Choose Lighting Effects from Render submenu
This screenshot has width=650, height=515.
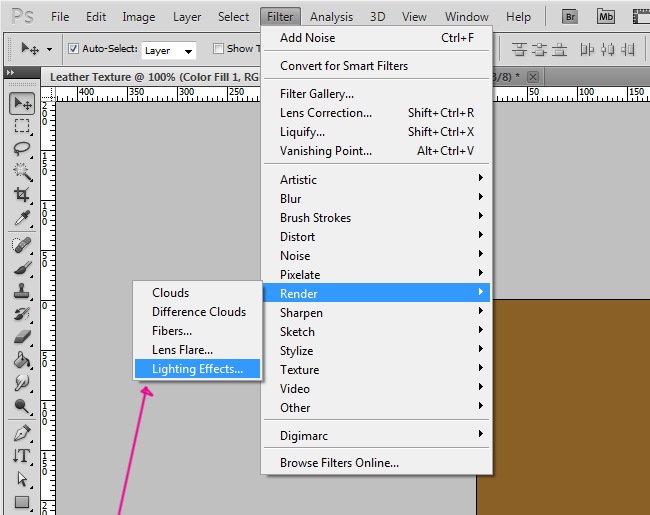click(197, 369)
